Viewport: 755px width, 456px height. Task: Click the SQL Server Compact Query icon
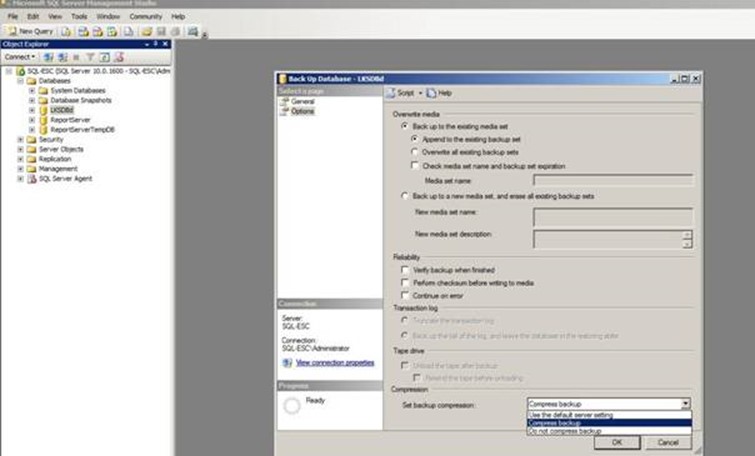click(x=129, y=31)
